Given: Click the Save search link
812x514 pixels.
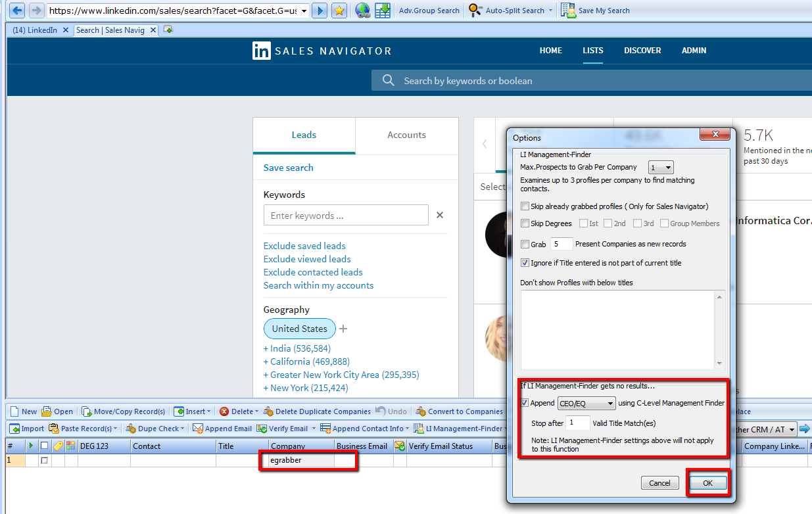Looking at the screenshot, I should pos(289,168).
